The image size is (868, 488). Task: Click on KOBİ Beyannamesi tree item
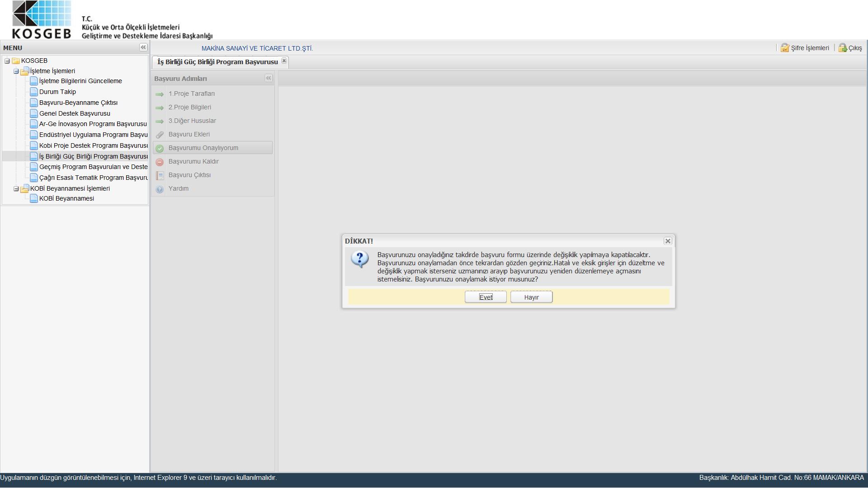point(66,198)
